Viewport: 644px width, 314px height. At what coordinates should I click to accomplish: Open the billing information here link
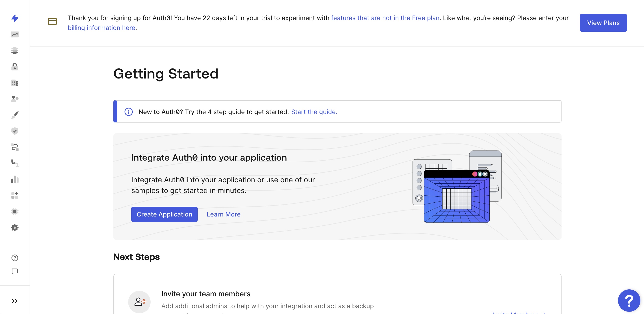point(101,28)
